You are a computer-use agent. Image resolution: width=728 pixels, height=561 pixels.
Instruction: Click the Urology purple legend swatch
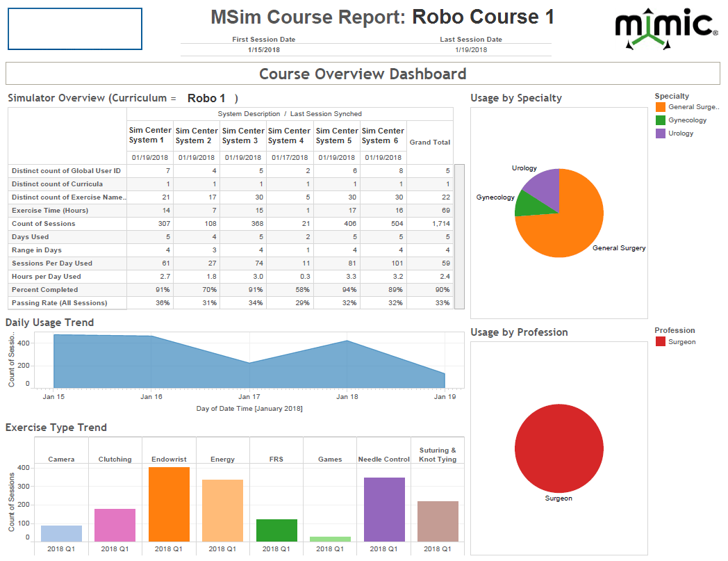click(x=660, y=133)
